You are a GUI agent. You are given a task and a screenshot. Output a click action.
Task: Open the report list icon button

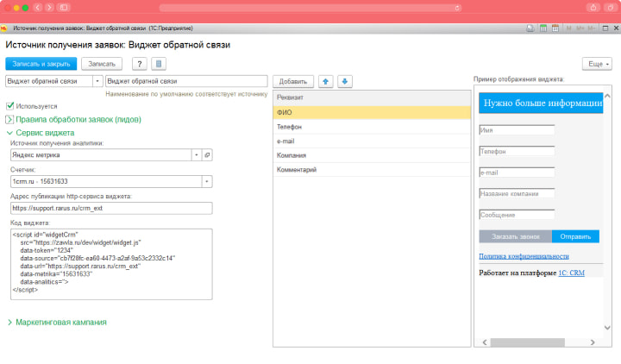[158, 64]
